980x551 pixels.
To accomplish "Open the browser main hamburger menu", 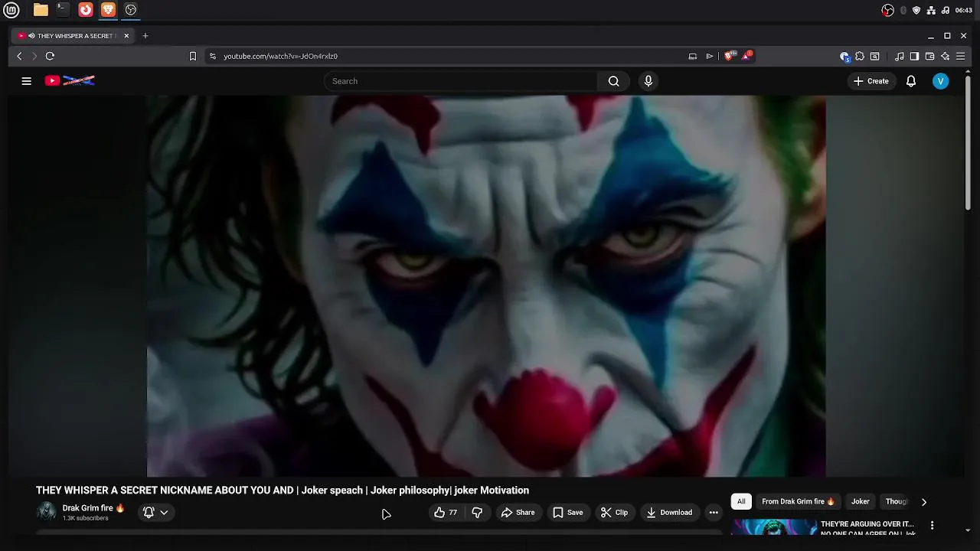I will tap(960, 56).
